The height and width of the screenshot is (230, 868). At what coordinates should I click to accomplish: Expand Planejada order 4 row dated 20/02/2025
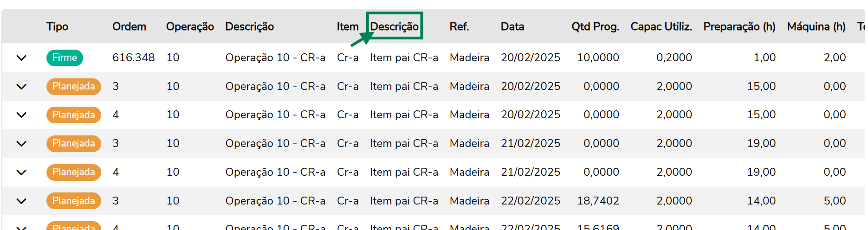pyautogui.click(x=21, y=115)
